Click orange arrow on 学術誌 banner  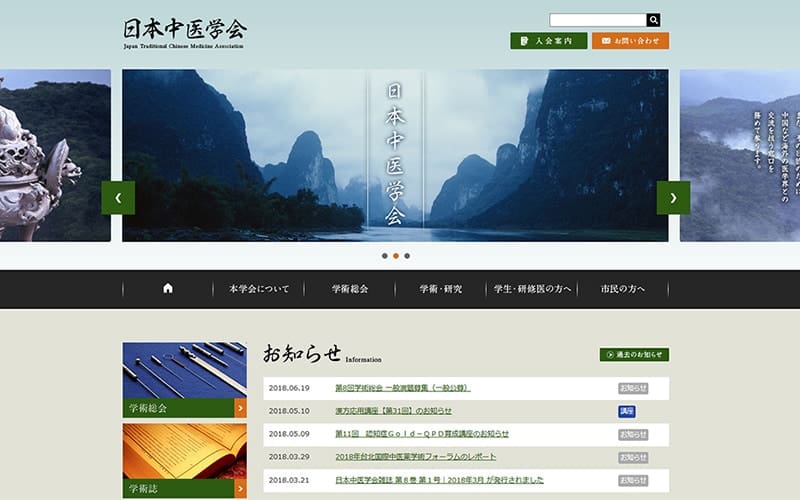pos(240,489)
